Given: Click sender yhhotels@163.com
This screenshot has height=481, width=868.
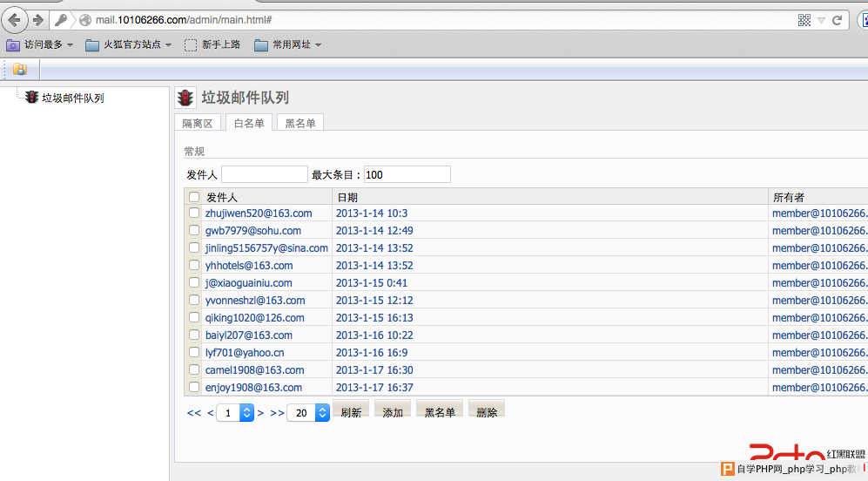Looking at the screenshot, I should [249, 266].
